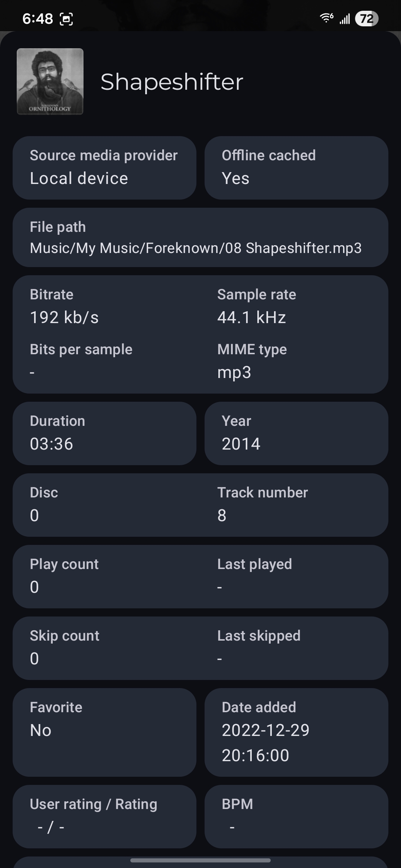Select the Offline cached card
This screenshot has width=401, height=868.
[296, 168]
